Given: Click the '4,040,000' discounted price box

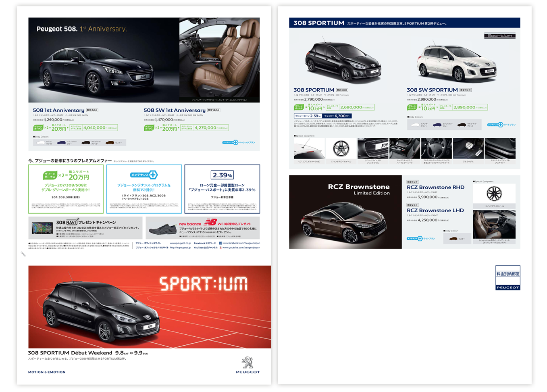Looking at the screenshot, I should (94, 128).
